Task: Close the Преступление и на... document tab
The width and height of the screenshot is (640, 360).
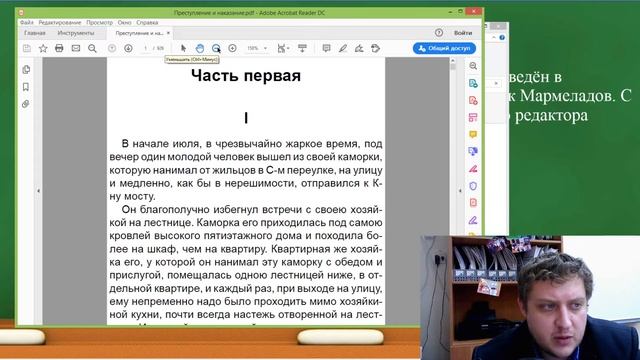Action: (x=169, y=33)
